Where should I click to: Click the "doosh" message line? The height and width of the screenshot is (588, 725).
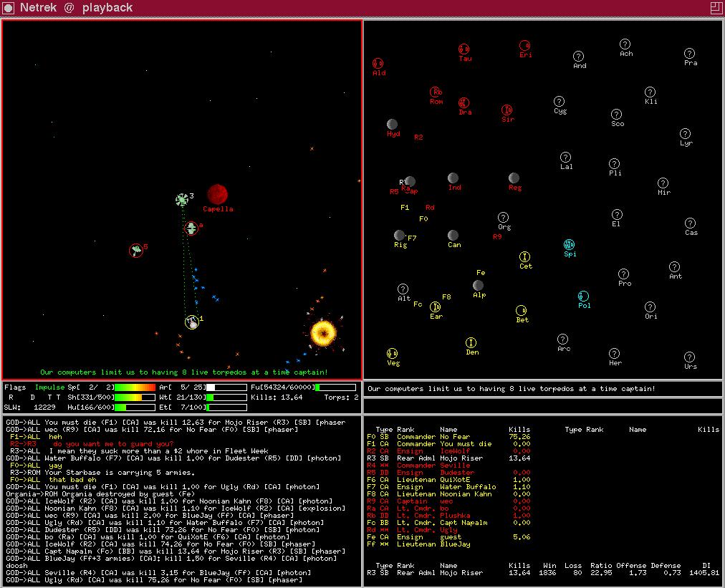click(16, 566)
